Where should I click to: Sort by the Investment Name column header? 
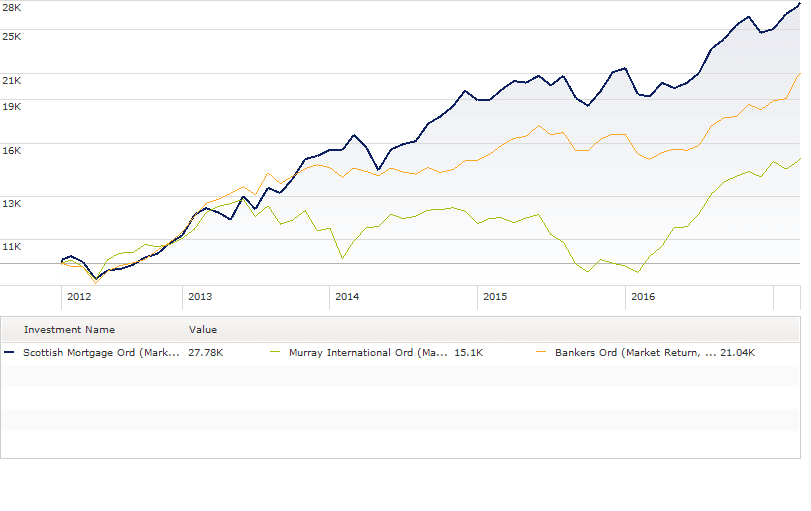coord(69,329)
